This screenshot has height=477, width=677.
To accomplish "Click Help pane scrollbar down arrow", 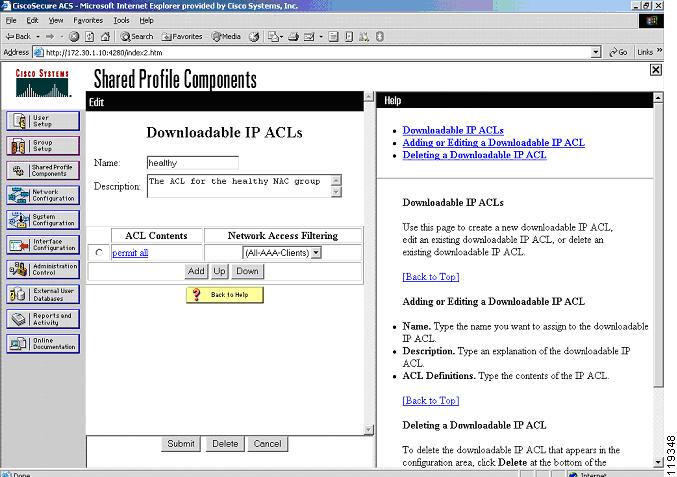I will (x=658, y=462).
